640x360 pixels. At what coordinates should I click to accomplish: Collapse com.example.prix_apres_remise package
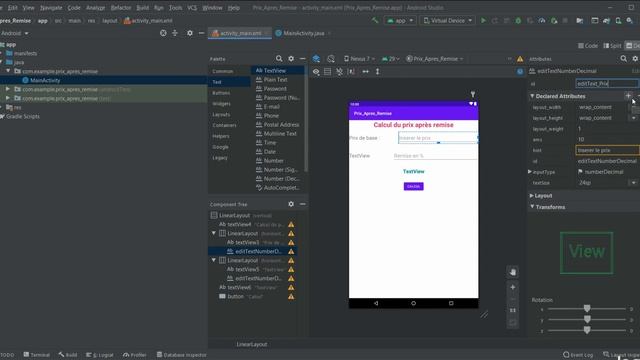[8, 71]
